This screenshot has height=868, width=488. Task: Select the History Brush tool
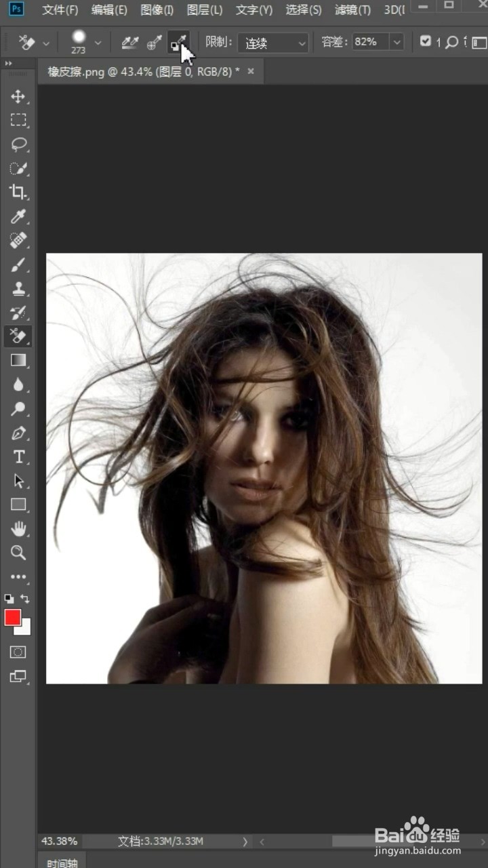pyautogui.click(x=18, y=312)
